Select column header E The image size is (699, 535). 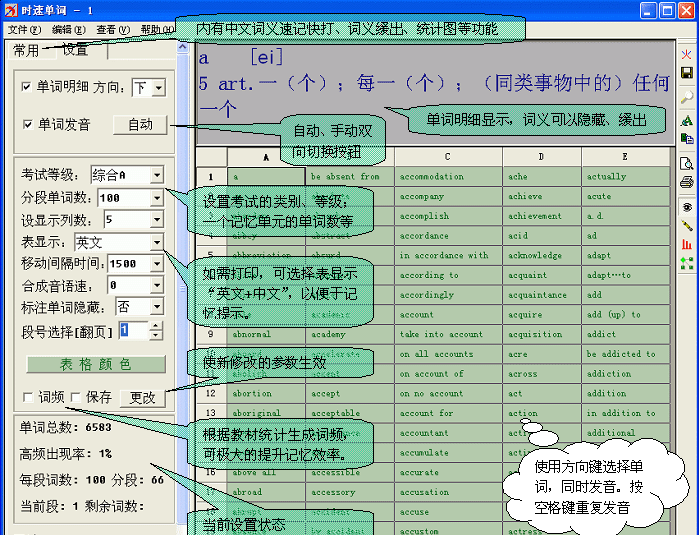coord(625,157)
